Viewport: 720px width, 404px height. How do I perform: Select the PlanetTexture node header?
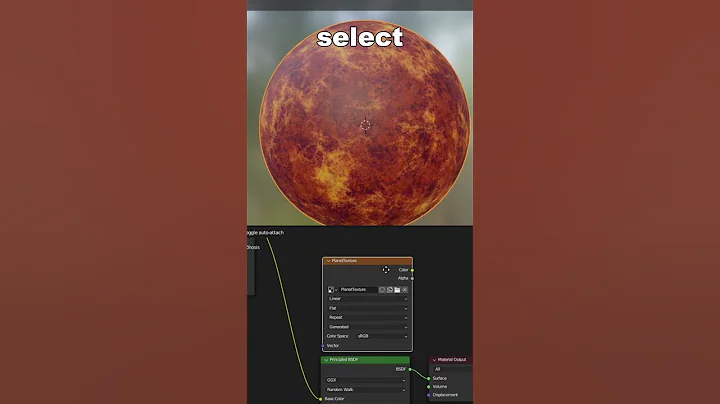pyautogui.click(x=367, y=261)
